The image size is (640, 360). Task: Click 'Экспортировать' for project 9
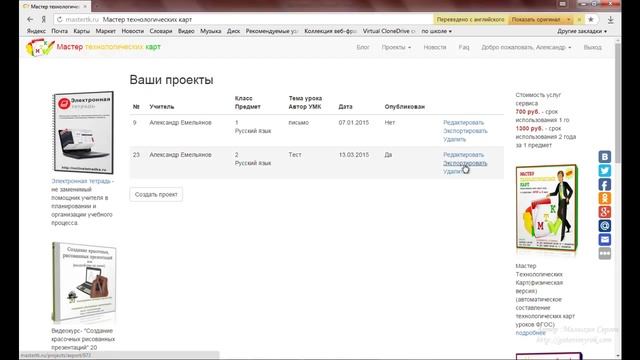coord(465,131)
